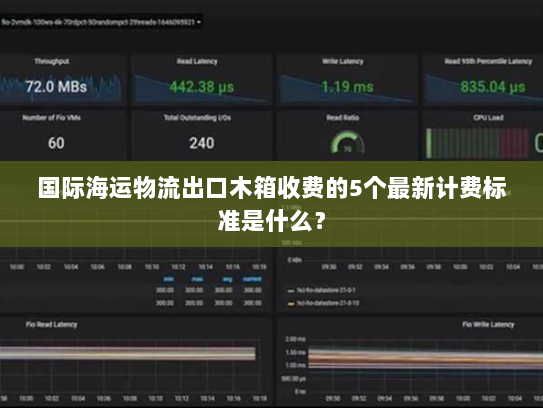Click the CPU Load bar gauge
The width and height of the screenshot is (543, 408).
[x=477, y=143]
